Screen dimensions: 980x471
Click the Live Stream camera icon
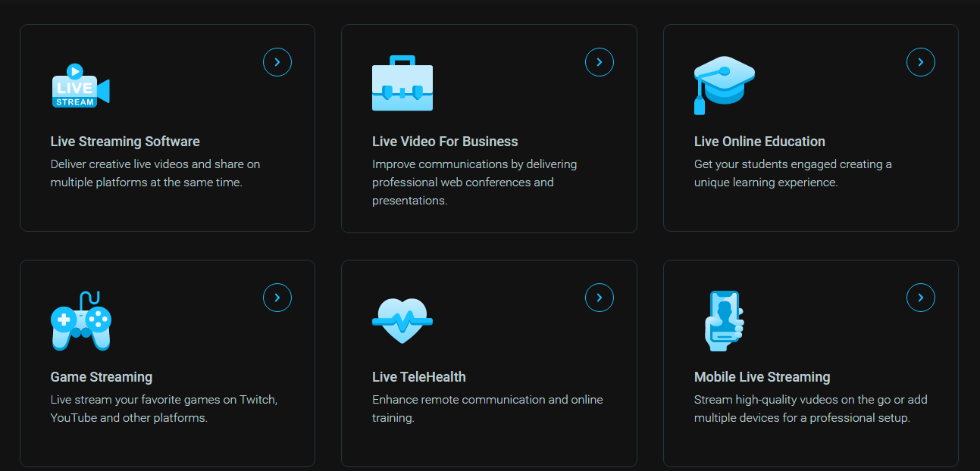pyautogui.click(x=80, y=86)
